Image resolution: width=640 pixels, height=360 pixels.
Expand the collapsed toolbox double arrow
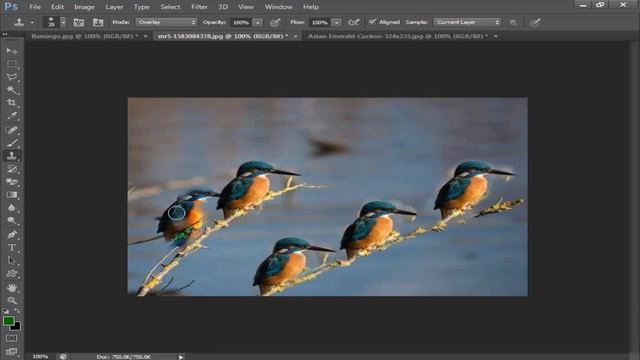[x=5, y=34]
